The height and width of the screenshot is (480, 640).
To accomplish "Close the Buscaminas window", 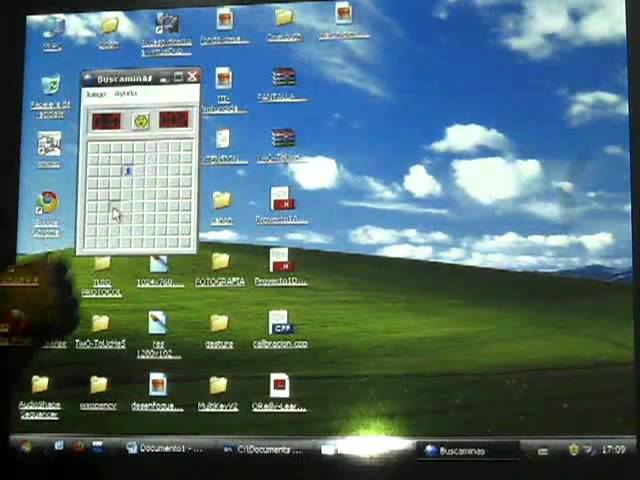I will pos(192,76).
